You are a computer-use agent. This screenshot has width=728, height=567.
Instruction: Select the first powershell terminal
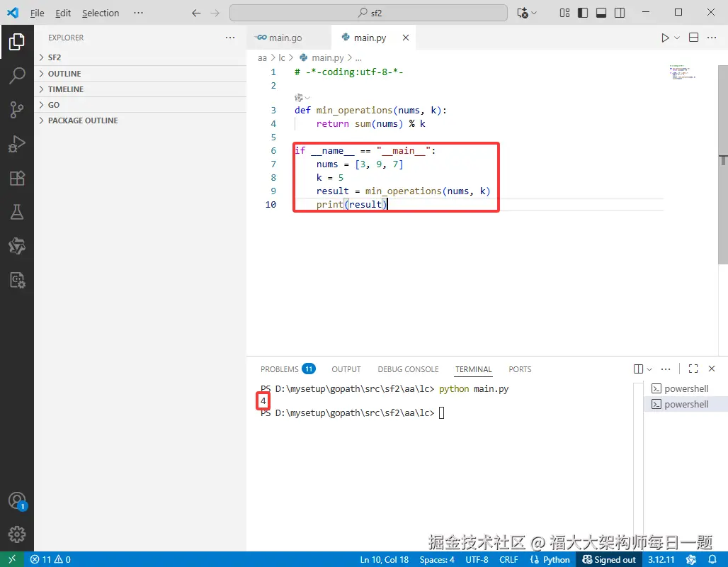686,388
